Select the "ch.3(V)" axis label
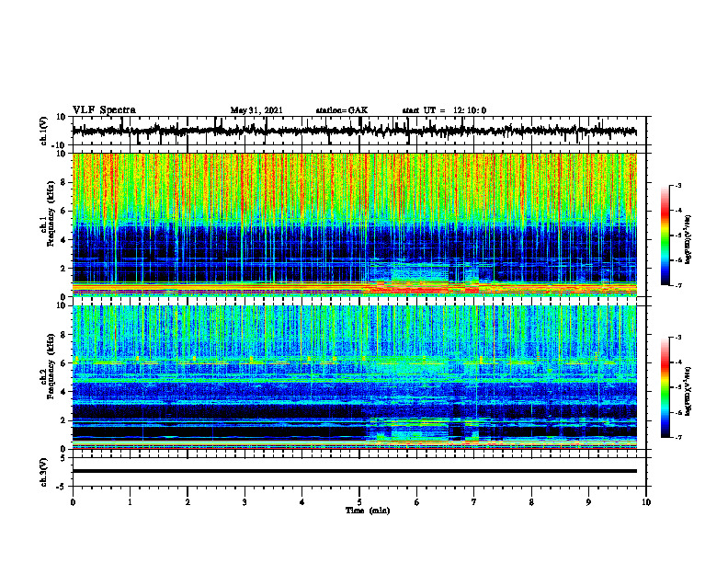This screenshot has height=563, width=728. pyautogui.click(x=44, y=472)
